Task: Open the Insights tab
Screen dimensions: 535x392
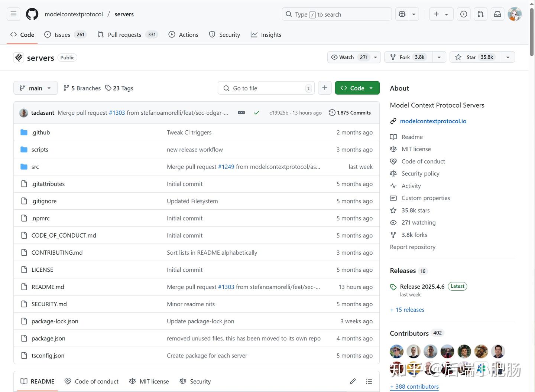Action: pos(266,35)
